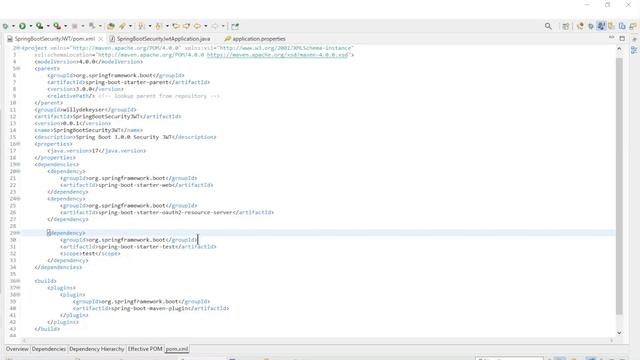Open the Effective POM tab

(x=145, y=349)
